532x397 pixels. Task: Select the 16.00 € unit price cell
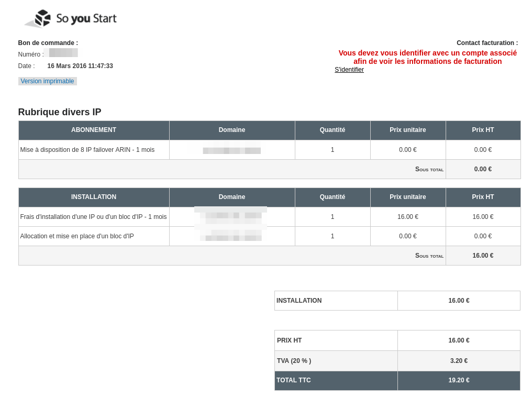click(x=408, y=217)
